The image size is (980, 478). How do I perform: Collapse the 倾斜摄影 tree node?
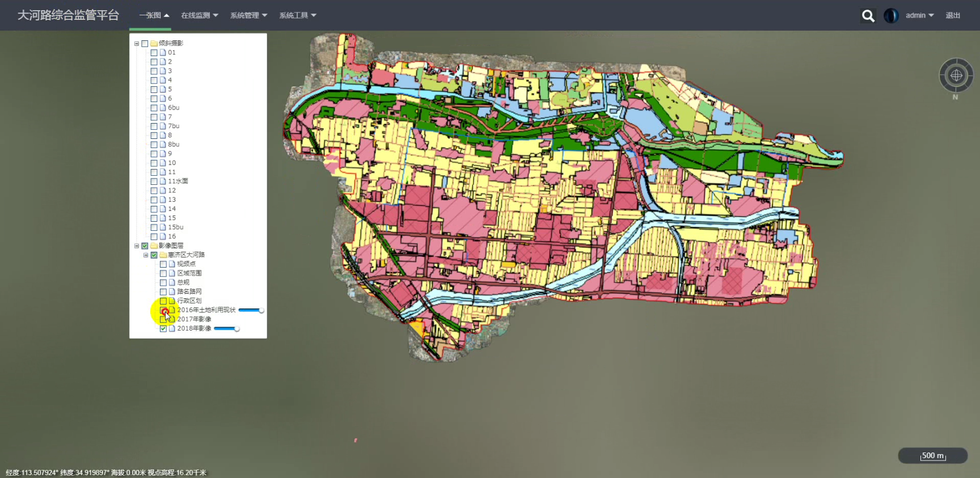click(x=137, y=44)
